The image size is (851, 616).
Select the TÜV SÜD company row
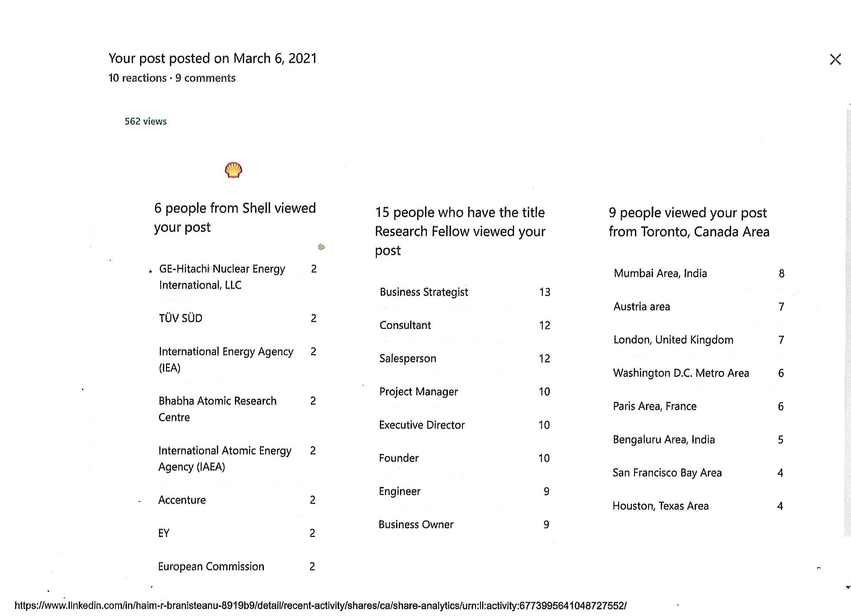(x=180, y=318)
